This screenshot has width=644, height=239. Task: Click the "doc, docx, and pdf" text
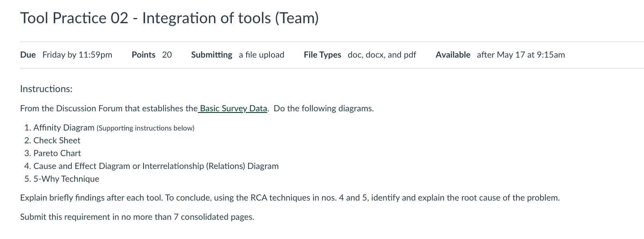382,55
